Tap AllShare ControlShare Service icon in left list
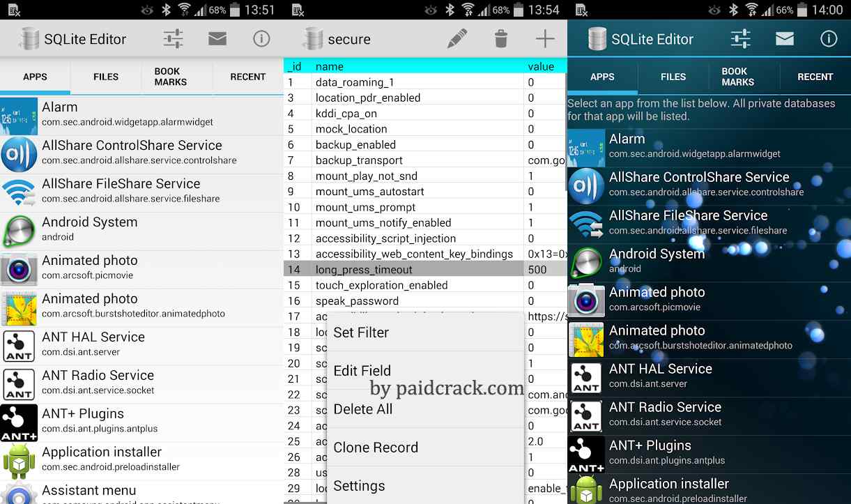This screenshot has height=504, width=851. pos(19,154)
